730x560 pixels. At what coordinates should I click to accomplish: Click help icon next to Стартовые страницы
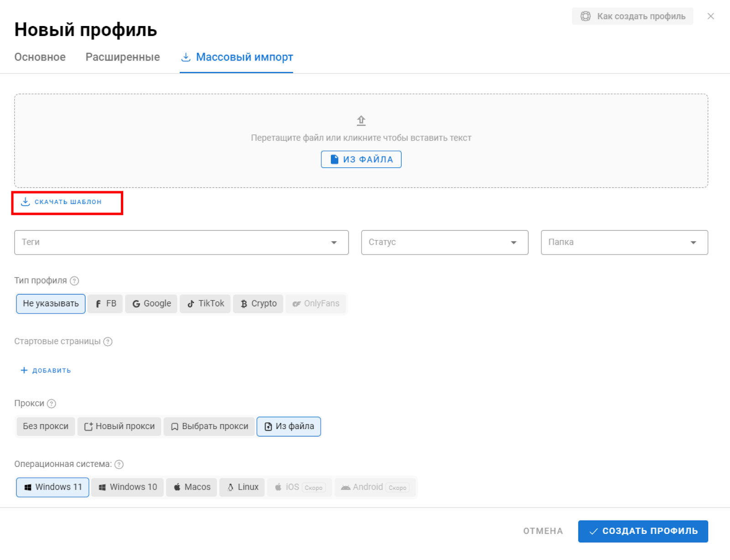tap(108, 341)
